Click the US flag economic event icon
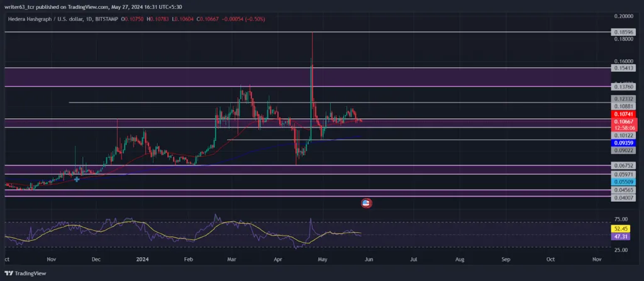Image resolution: width=644 pixels, height=281 pixels. [367, 203]
